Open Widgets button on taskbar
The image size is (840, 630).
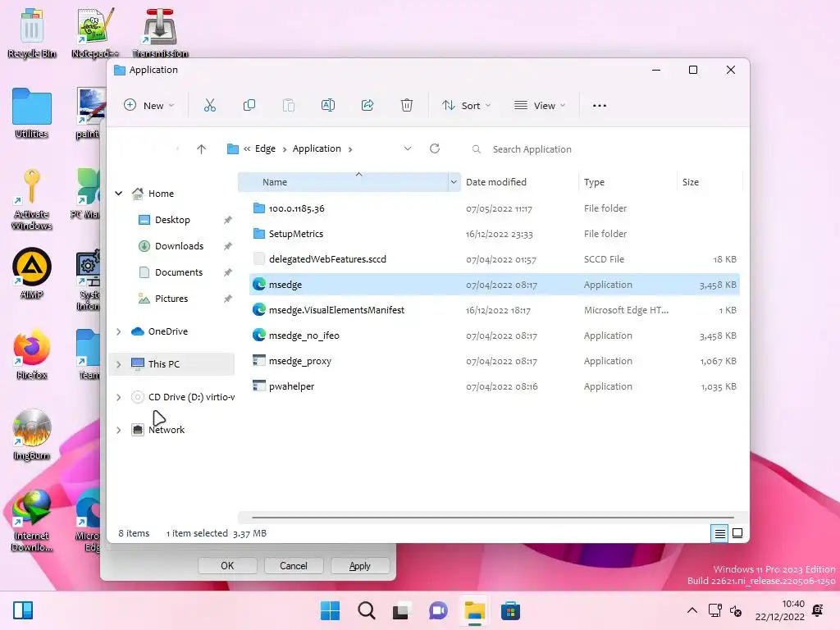23,610
